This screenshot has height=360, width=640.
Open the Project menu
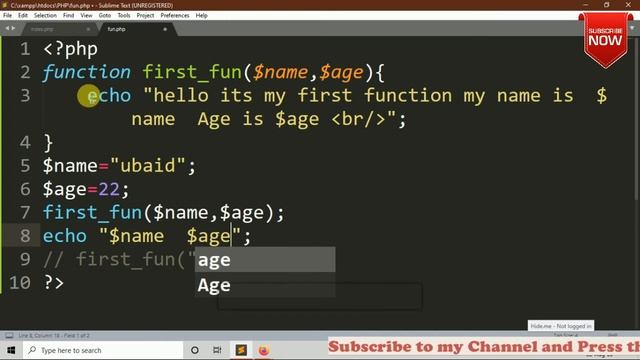coord(145,16)
